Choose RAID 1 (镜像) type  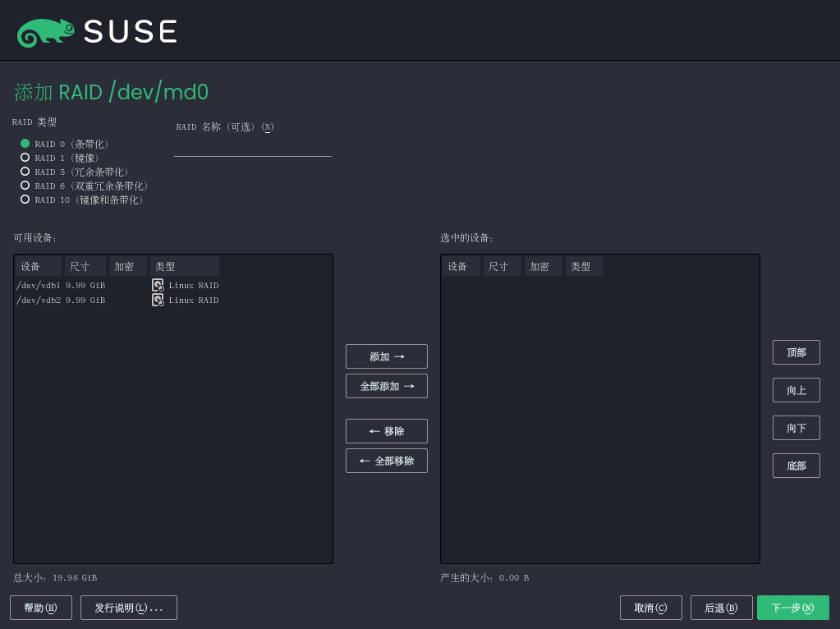tap(25, 158)
